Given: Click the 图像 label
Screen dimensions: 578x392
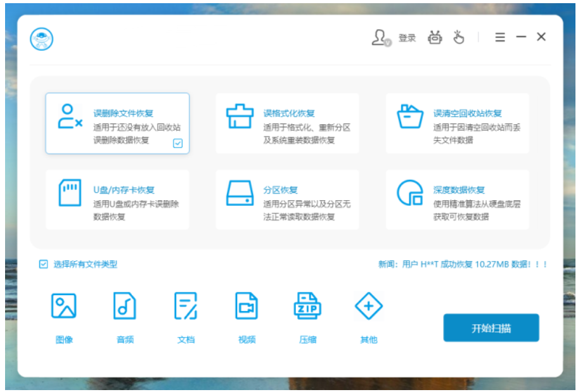Looking at the screenshot, I should (64, 339).
